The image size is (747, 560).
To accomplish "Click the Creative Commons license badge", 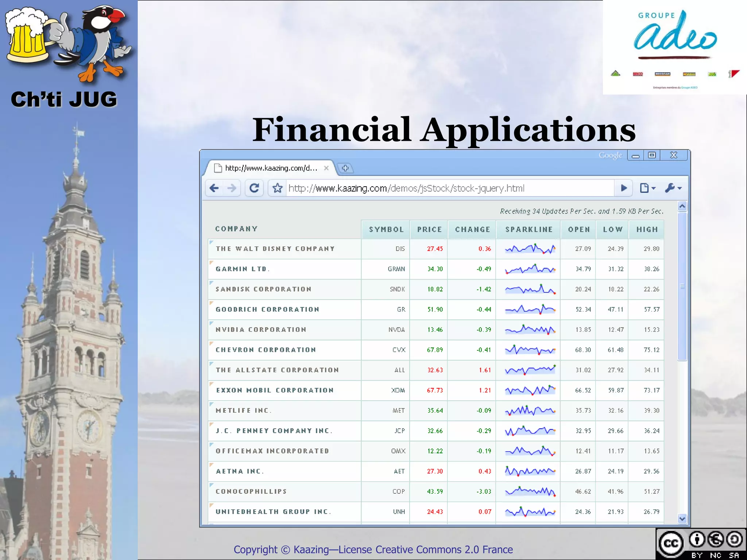I will pos(701,544).
